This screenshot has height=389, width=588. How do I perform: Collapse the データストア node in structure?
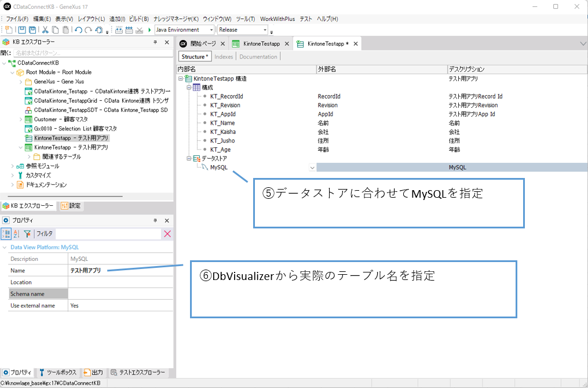point(189,159)
